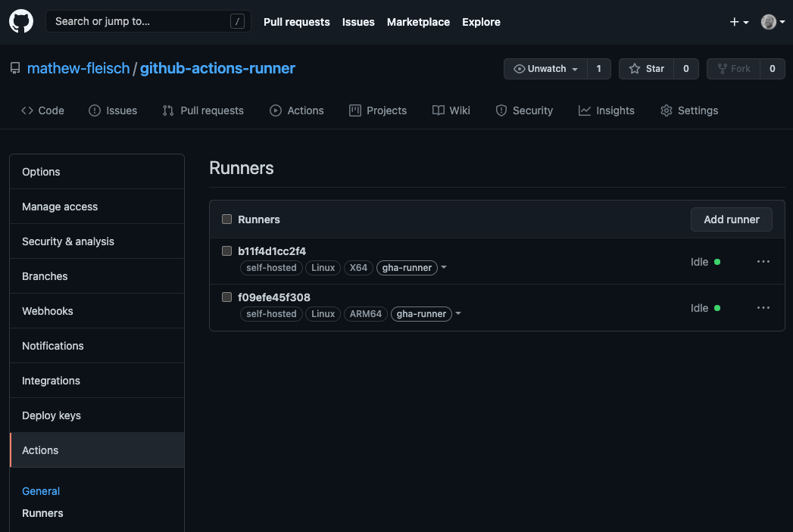Open Marketplace in top navigation
Viewport: 793px width, 532px height.
pyautogui.click(x=418, y=22)
